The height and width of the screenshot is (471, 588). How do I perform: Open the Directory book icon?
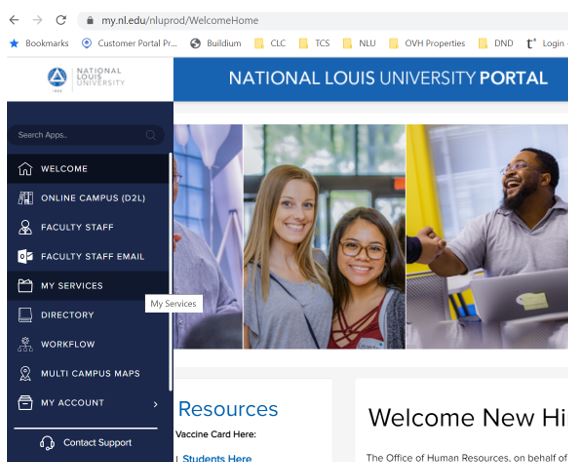[25, 315]
